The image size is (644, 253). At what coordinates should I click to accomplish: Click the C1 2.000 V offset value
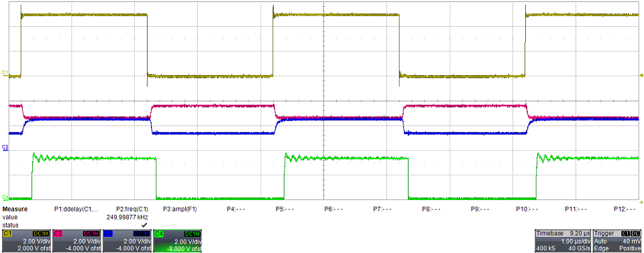(35, 249)
